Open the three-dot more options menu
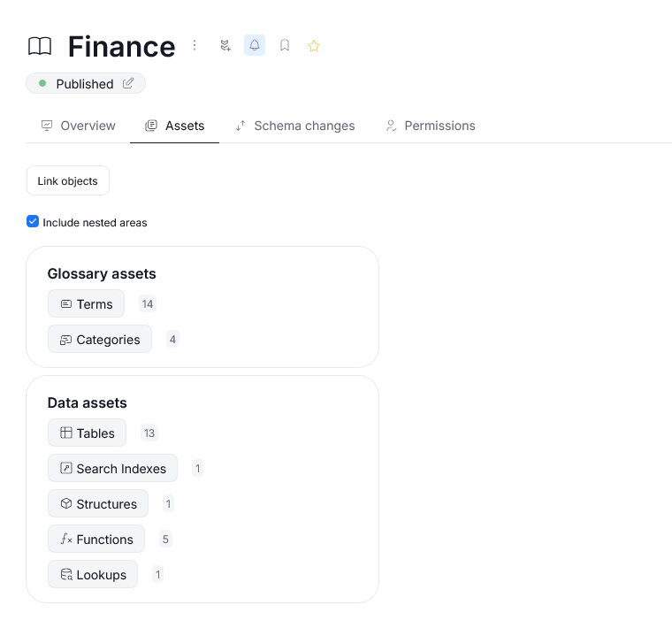 click(x=195, y=46)
